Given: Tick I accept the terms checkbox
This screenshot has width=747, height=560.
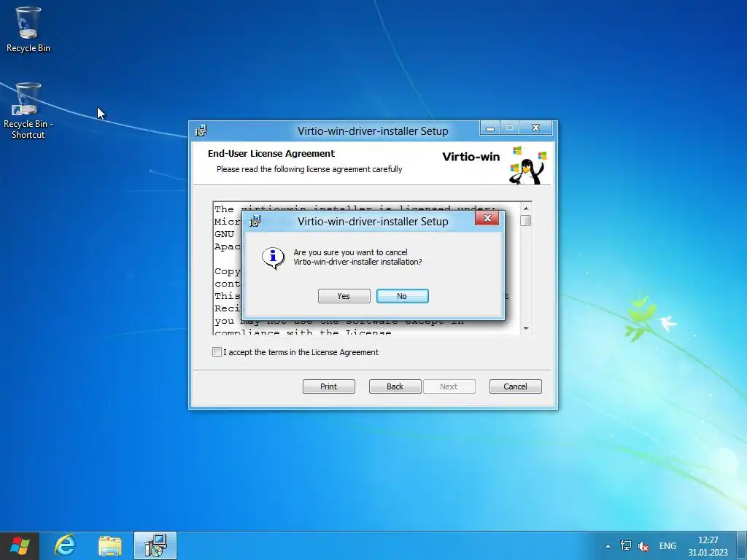Looking at the screenshot, I should (217, 352).
